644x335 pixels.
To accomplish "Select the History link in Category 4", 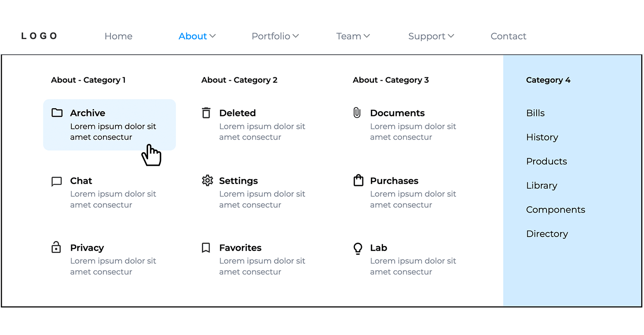I will coord(542,137).
